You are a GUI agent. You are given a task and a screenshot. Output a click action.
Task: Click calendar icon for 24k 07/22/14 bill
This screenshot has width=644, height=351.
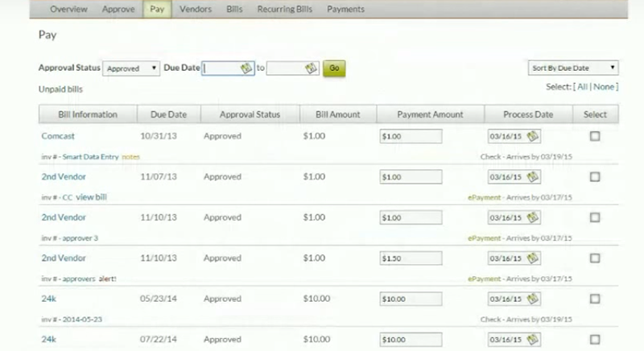click(x=533, y=339)
